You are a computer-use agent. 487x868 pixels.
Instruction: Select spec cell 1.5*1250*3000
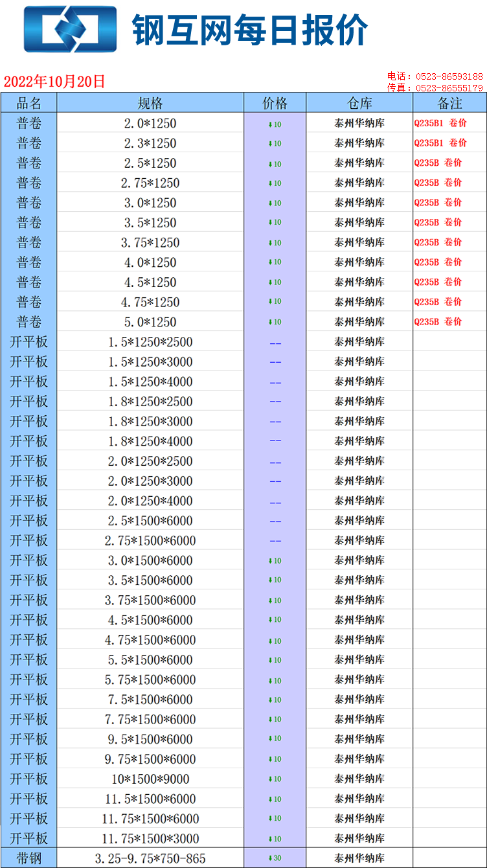150,362
